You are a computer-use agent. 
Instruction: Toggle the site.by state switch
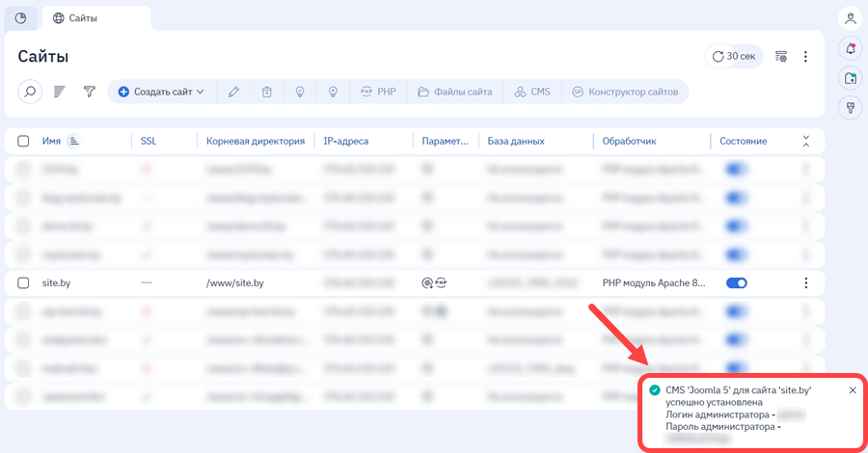pos(736,283)
